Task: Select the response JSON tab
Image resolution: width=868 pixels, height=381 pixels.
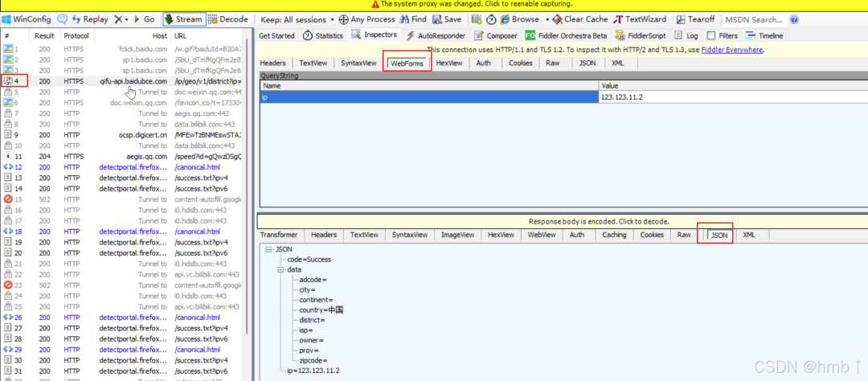Action: coord(719,236)
